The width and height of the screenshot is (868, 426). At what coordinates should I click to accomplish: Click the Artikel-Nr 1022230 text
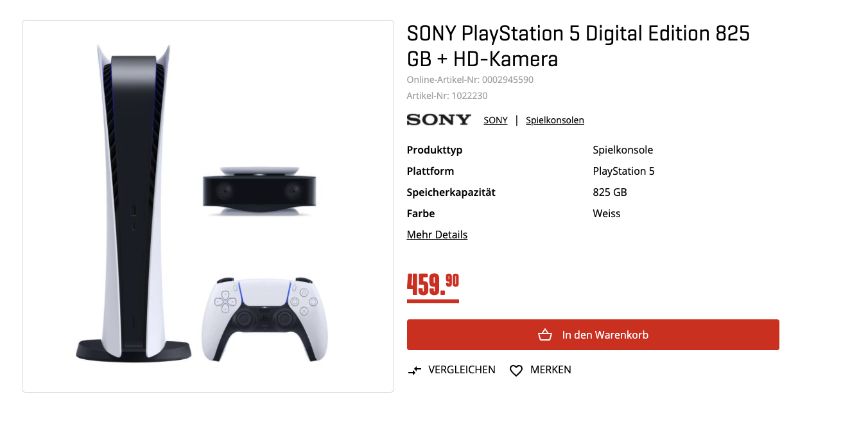[447, 96]
